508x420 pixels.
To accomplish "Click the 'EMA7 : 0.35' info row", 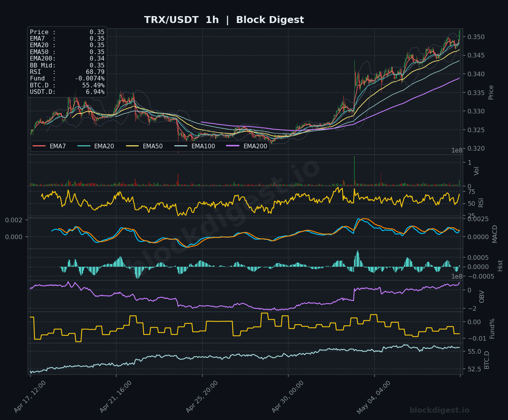I will (67, 39).
